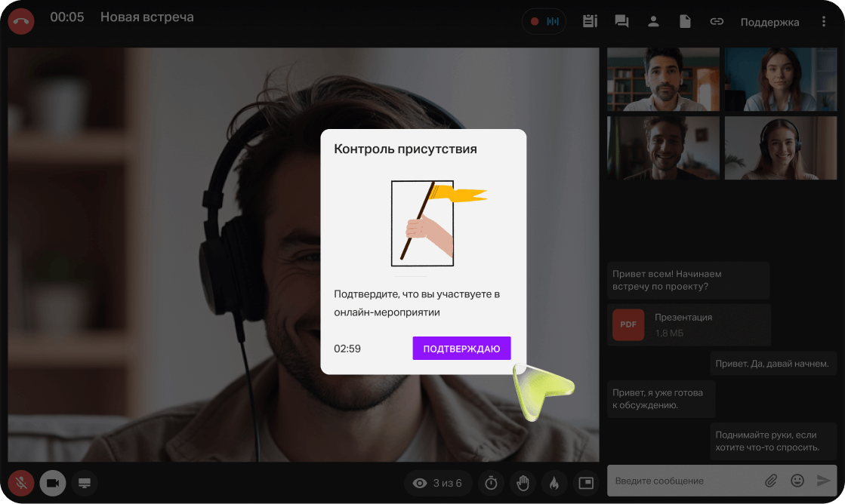Open the chat panel icon
This screenshot has width=845, height=504.
pyautogui.click(x=622, y=22)
